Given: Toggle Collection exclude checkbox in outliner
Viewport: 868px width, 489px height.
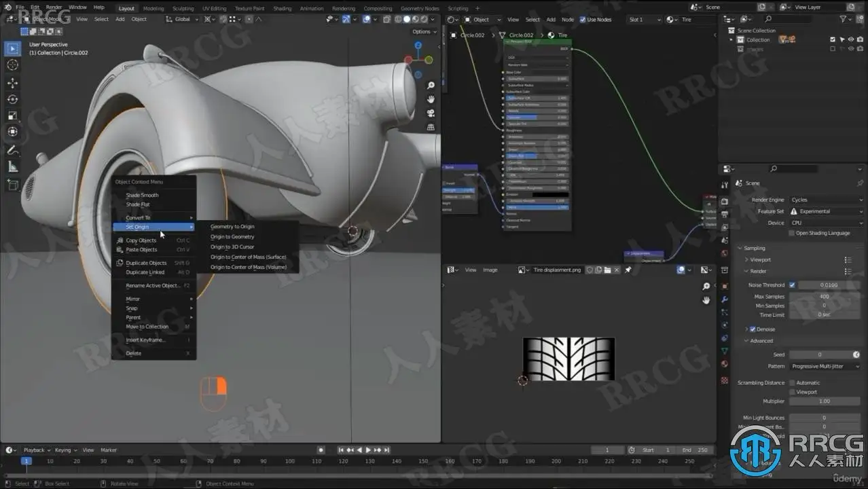Looking at the screenshot, I should pos(833,40).
